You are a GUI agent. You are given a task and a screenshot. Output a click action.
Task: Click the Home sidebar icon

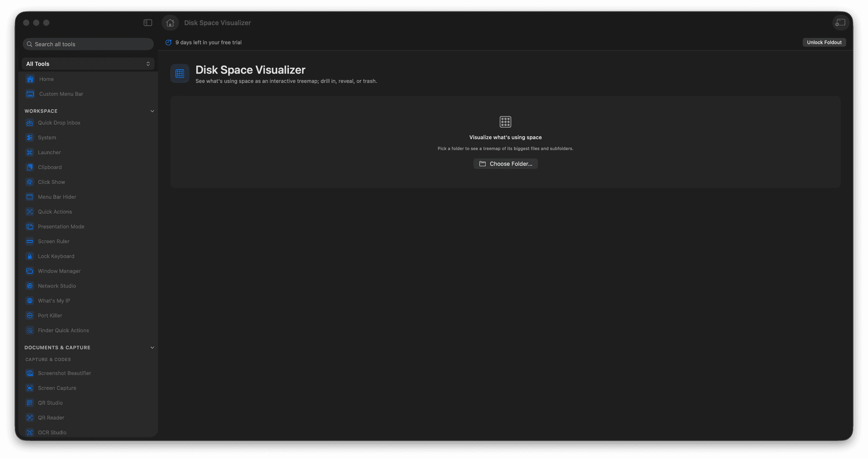coord(30,79)
